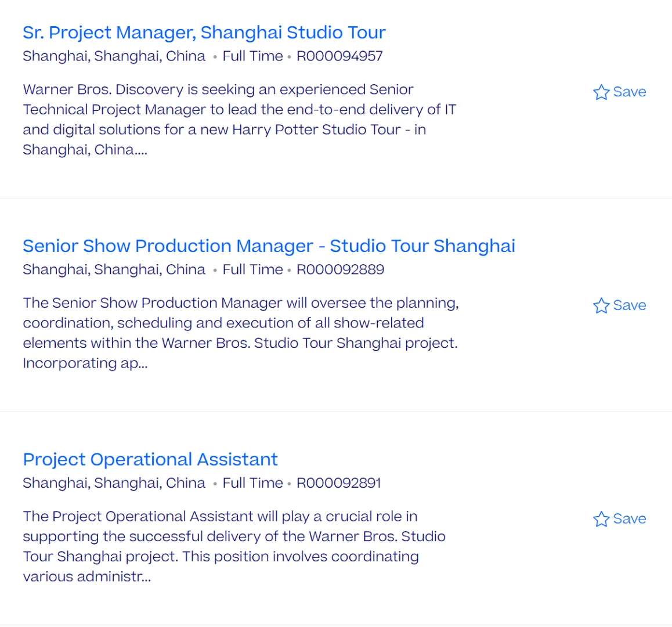Click Full Time label next to R000094957

coord(252,56)
